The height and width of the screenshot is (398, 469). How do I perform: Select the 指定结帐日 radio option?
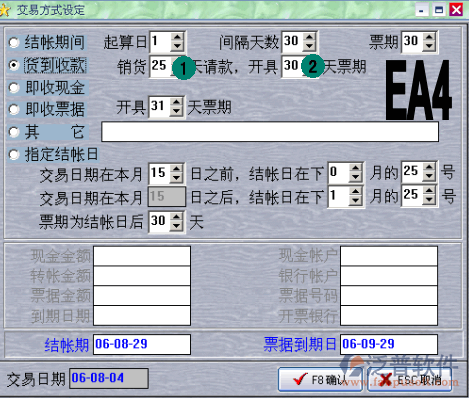[x=14, y=154]
